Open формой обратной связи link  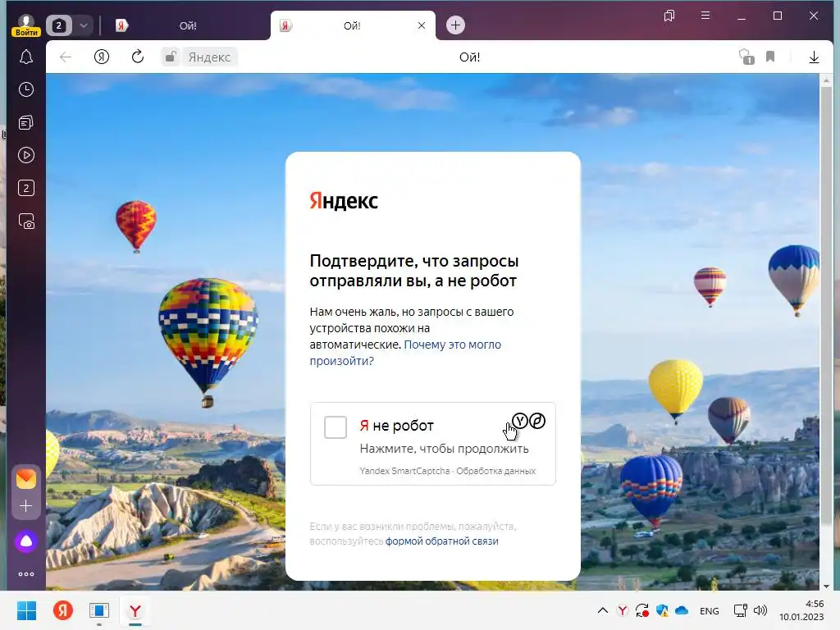[442, 541]
